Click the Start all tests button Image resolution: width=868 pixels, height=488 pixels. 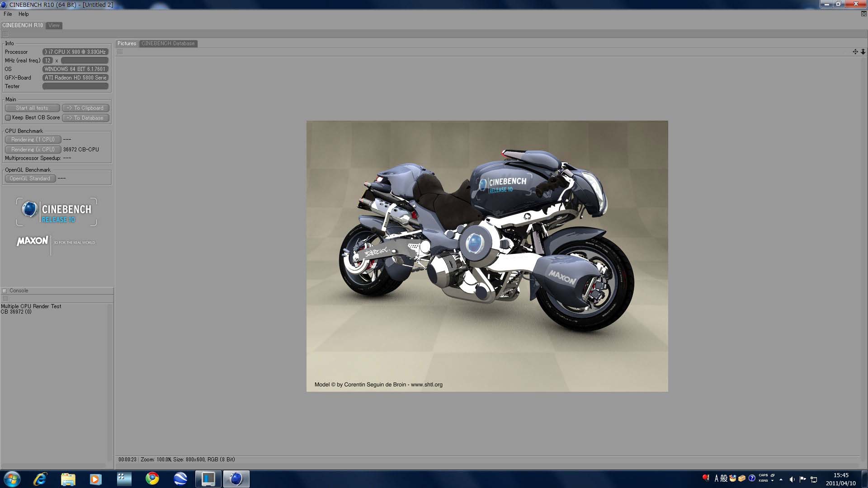pyautogui.click(x=32, y=108)
